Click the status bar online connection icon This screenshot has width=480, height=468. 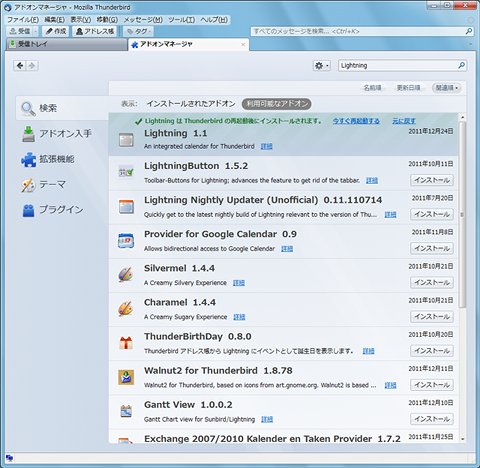(x=9, y=458)
